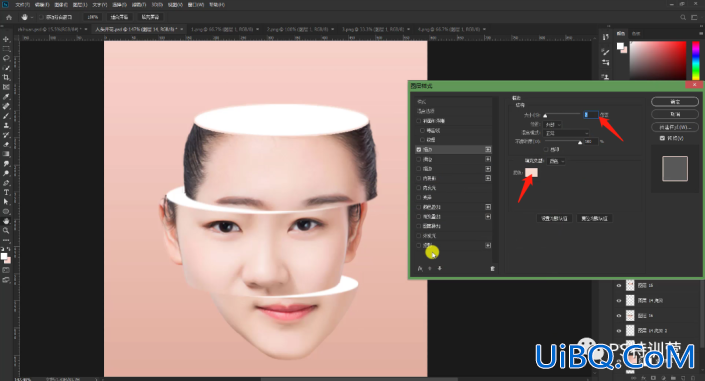Select the Quick Selection tool
Image resolution: width=705 pixels, height=381 pixels.
point(6,68)
